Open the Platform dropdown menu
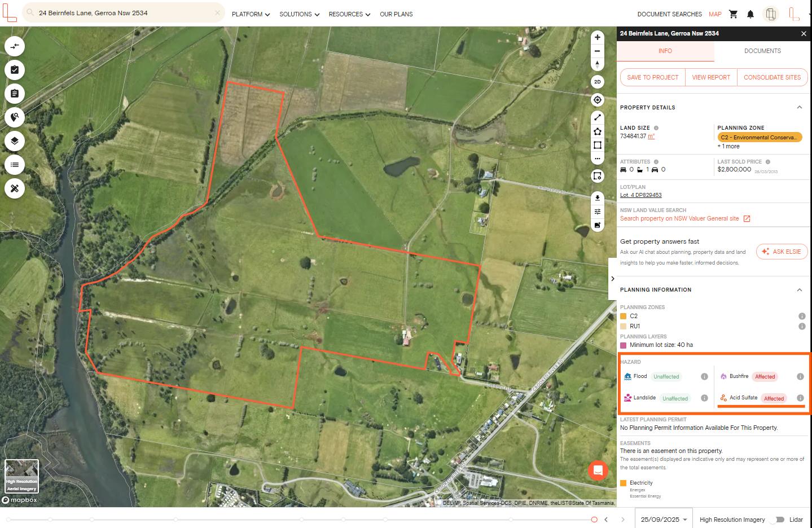Viewport: 812px width, 528px height. click(x=251, y=14)
